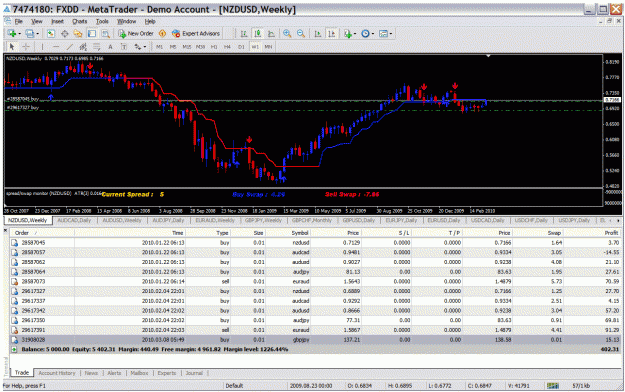Toggle chart shift icon

point(331,34)
